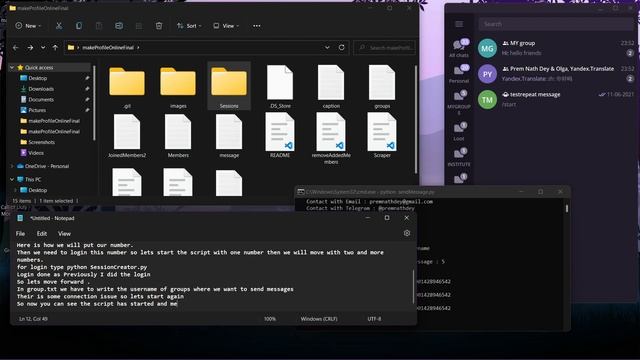The width and height of the screenshot is (640, 360).
Task: Open Prem Nath Dey & Olga chat
Action: pos(556,74)
